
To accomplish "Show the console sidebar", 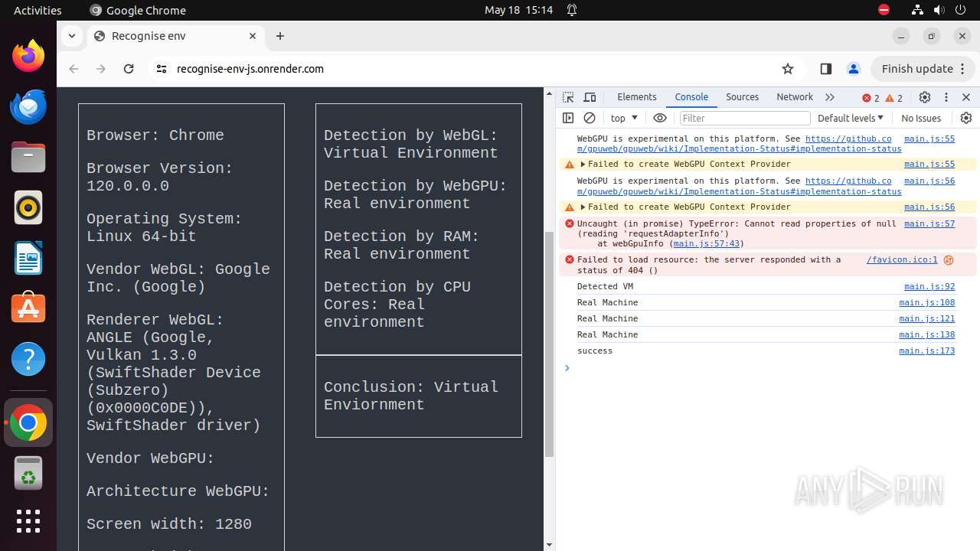I will [568, 118].
